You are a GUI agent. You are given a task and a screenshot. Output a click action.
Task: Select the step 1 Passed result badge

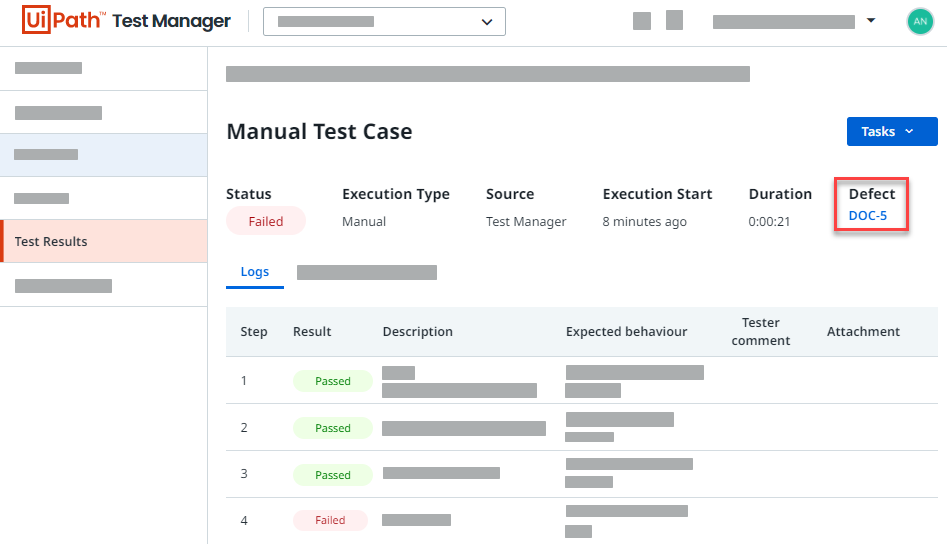(332, 381)
